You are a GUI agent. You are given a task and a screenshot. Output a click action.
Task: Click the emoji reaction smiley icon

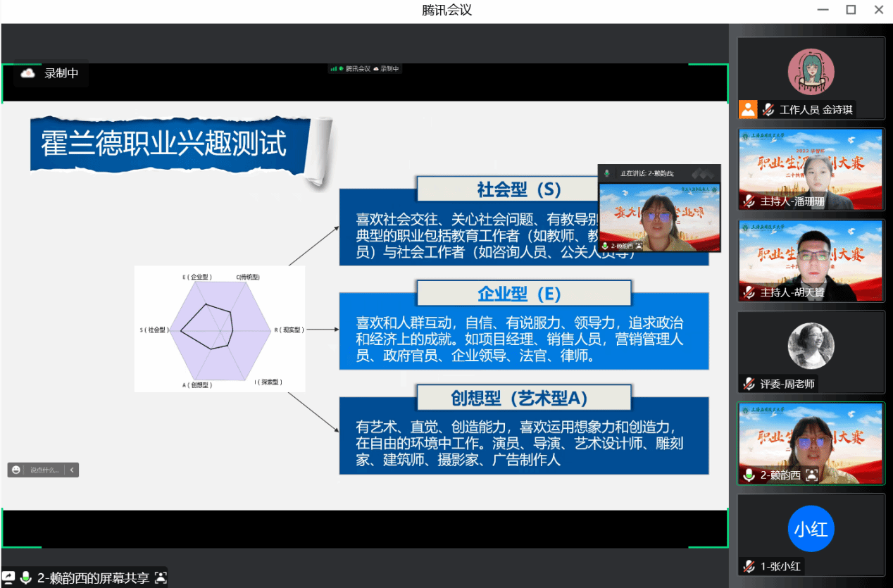[x=15, y=470]
